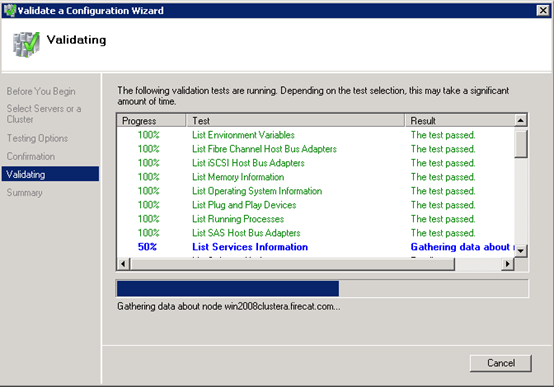554x387 pixels.
Task: Select the List Operating System Information test
Action: click(316, 191)
